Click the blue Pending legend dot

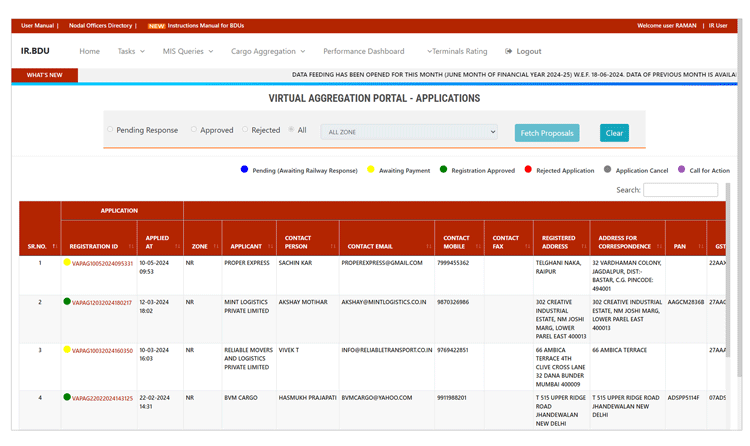[x=244, y=169]
